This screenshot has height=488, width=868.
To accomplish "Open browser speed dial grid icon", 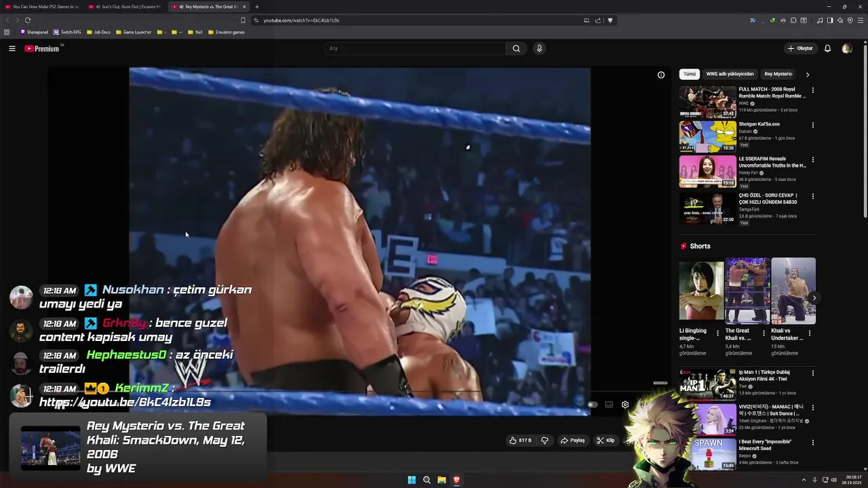I will [x=7, y=32].
